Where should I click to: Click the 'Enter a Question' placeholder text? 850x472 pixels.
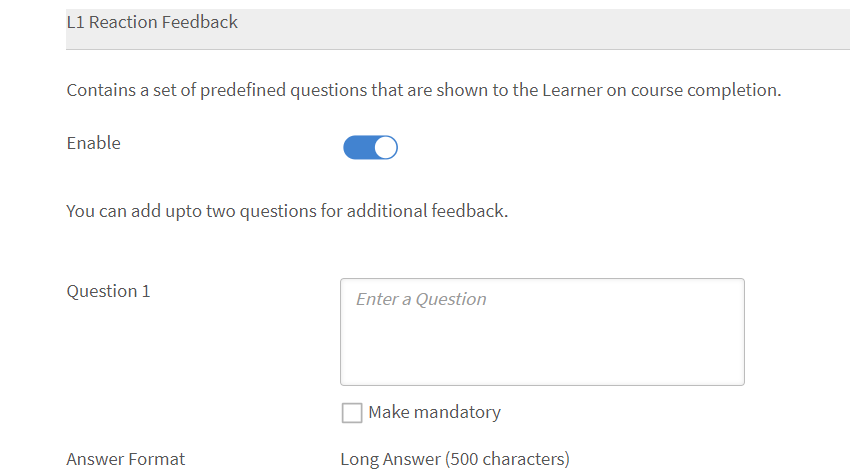tap(421, 299)
